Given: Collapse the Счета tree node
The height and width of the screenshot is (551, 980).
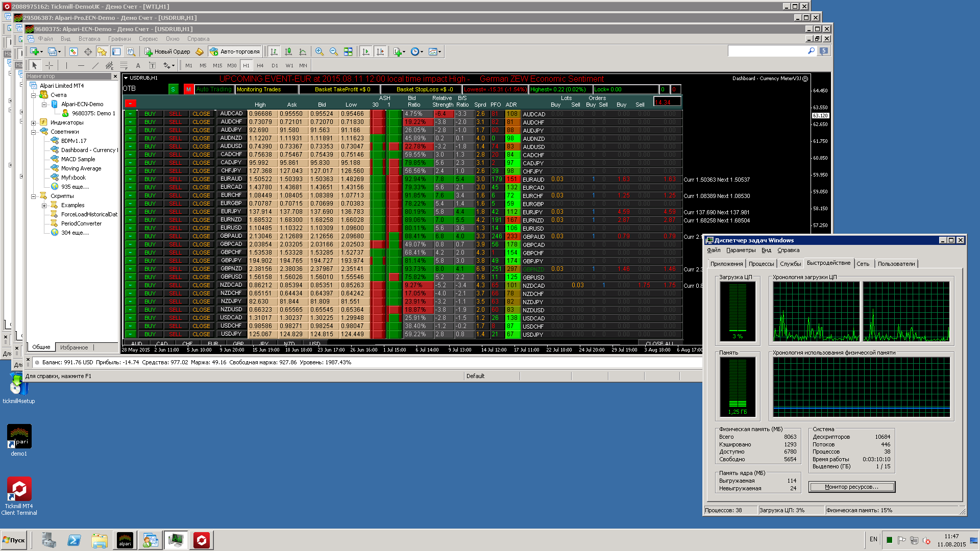Looking at the screenshot, I should [x=34, y=95].
